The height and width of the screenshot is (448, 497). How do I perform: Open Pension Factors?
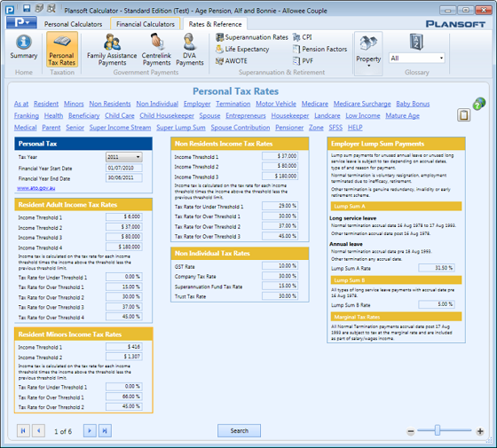319,49
